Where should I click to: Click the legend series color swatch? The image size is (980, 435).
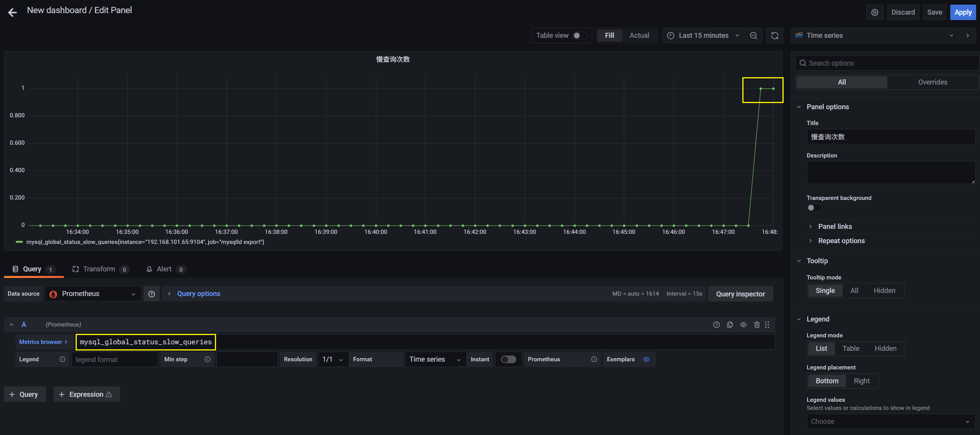(19, 242)
